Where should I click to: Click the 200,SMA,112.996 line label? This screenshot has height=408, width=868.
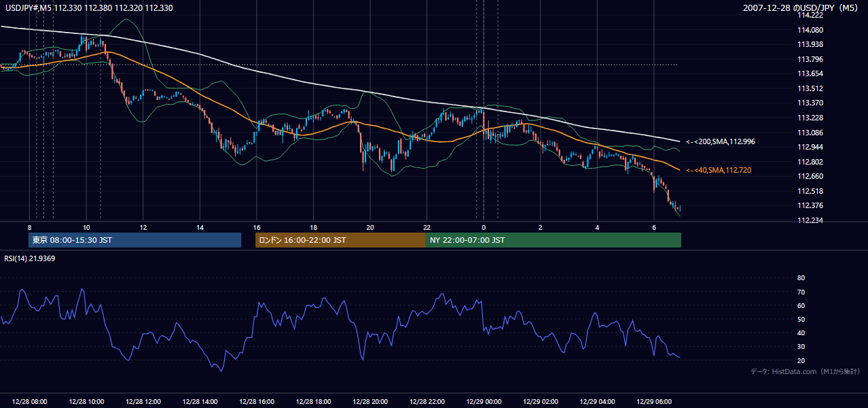coord(721,142)
